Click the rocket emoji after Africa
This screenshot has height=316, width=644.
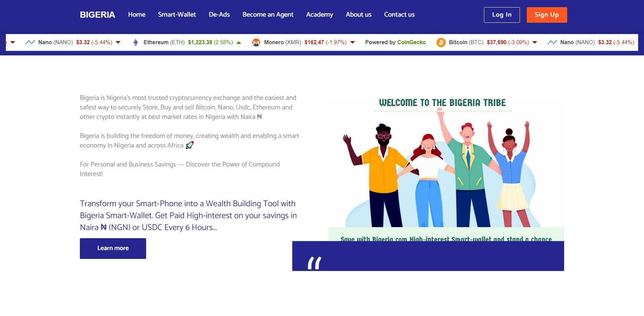190,145
